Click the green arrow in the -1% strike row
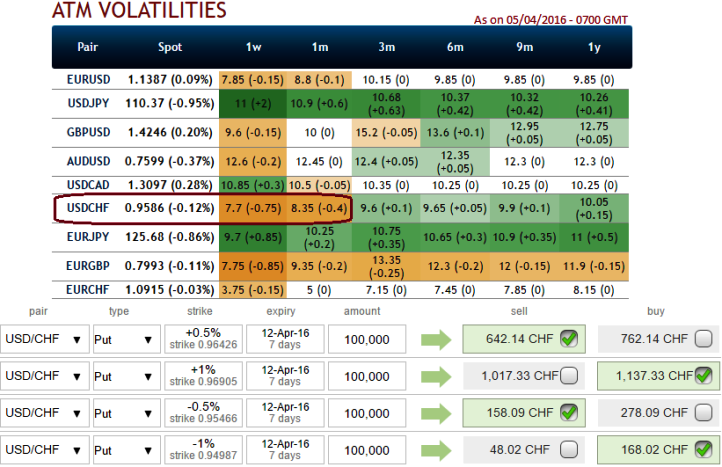 (x=438, y=451)
